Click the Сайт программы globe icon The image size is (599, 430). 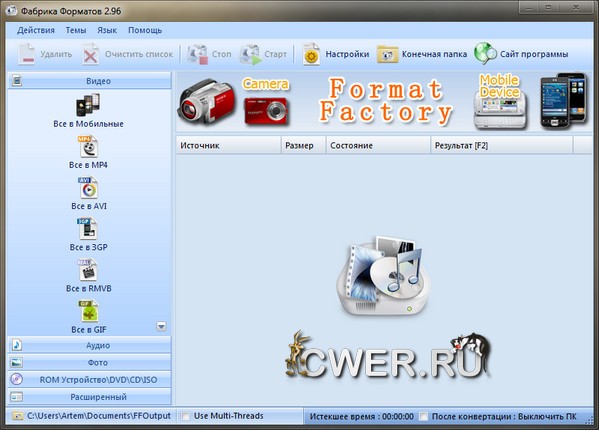(485, 53)
